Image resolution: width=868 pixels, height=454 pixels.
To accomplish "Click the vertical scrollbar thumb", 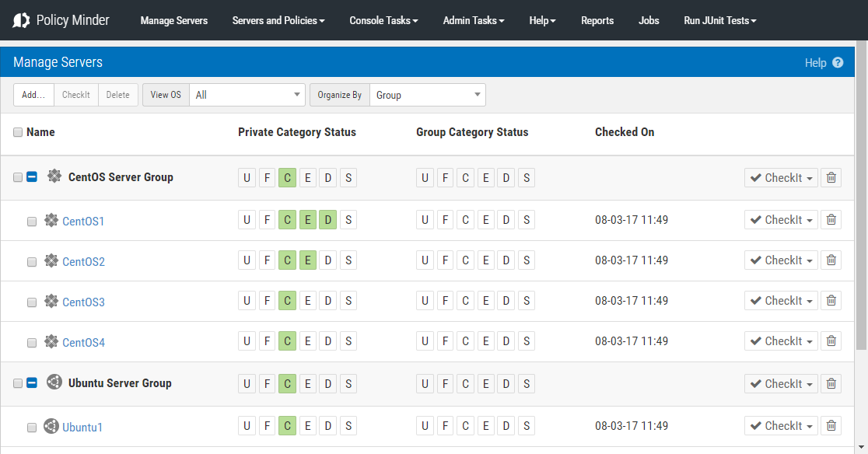I will [861, 195].
